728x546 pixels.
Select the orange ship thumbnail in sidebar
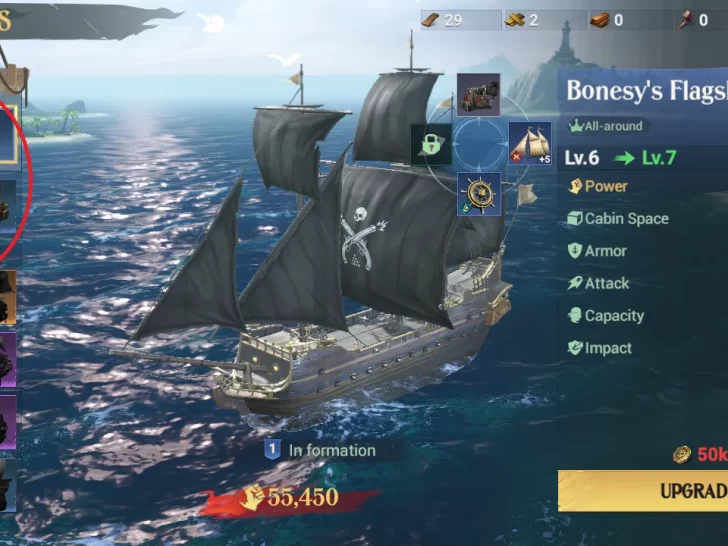pyautogui.click(x=8, y=297)
